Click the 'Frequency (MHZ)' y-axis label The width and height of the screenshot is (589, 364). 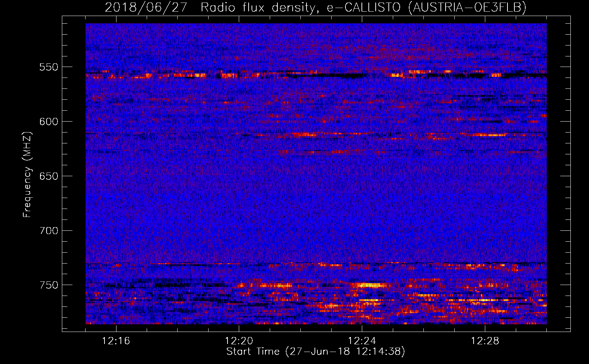27,174
